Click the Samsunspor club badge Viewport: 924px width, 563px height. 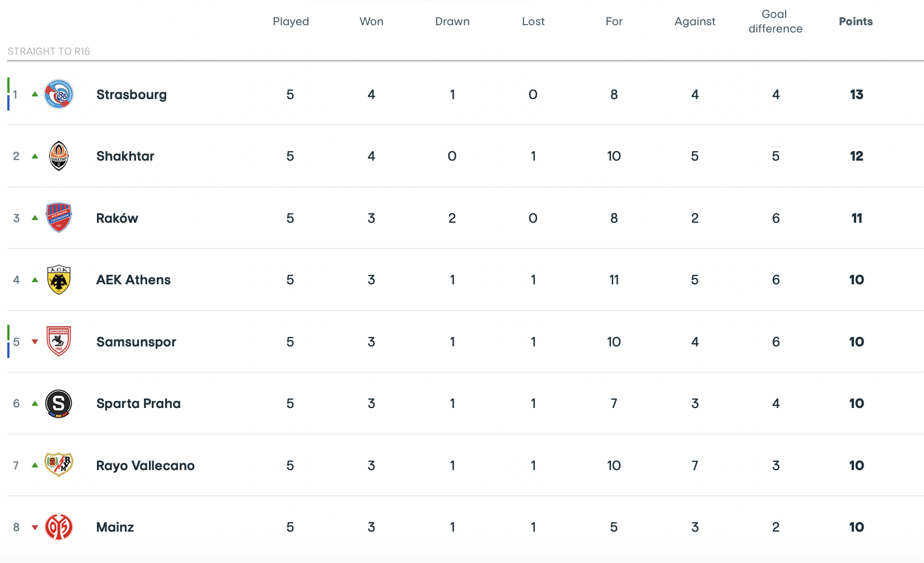[59, 341]
